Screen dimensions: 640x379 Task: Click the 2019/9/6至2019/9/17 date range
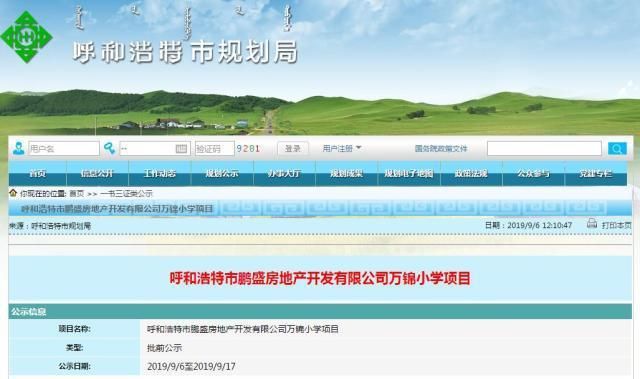click(x=191, y=366)
